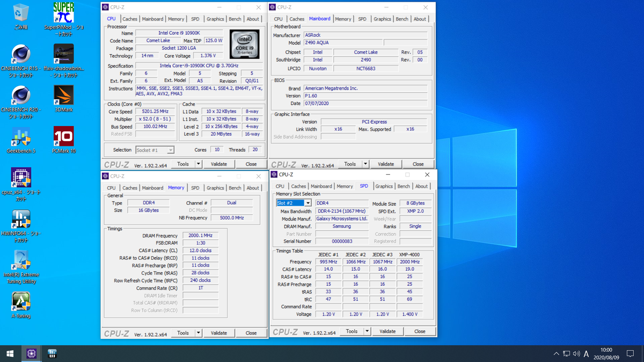The image size is (644, 362).
Task: Open the Slot #2 memory slot dropdown
Action: pyautogui.click(x=294, y=203)
